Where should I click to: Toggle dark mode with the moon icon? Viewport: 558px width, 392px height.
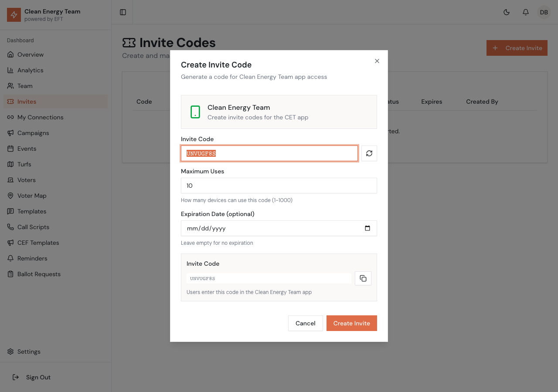coord(507,12)
